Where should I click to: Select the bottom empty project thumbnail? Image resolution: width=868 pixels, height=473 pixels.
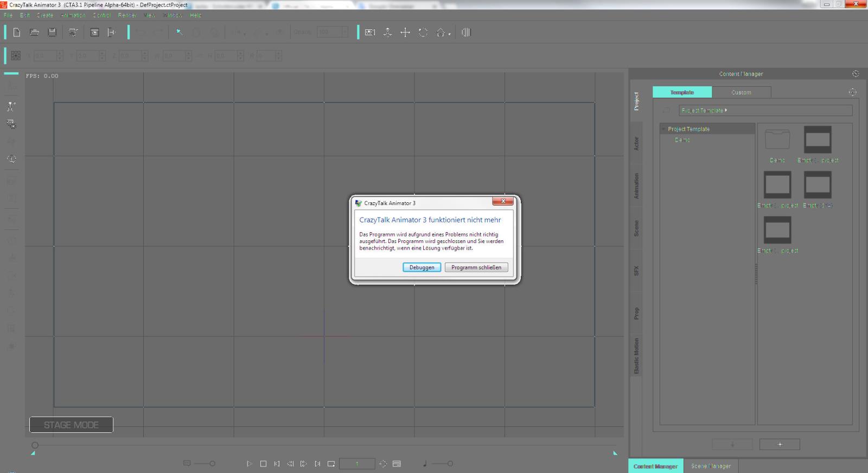(x=777, y=230)
